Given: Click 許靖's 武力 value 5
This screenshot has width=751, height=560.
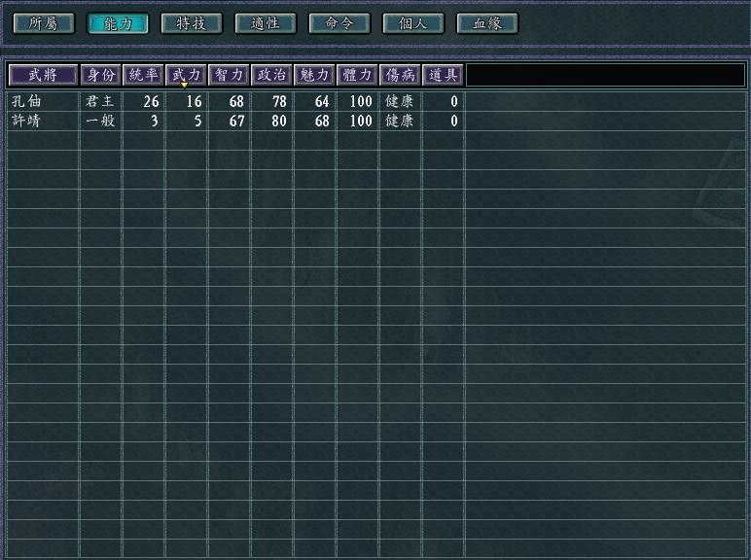Looking at the screenshot, I should 197,121.
